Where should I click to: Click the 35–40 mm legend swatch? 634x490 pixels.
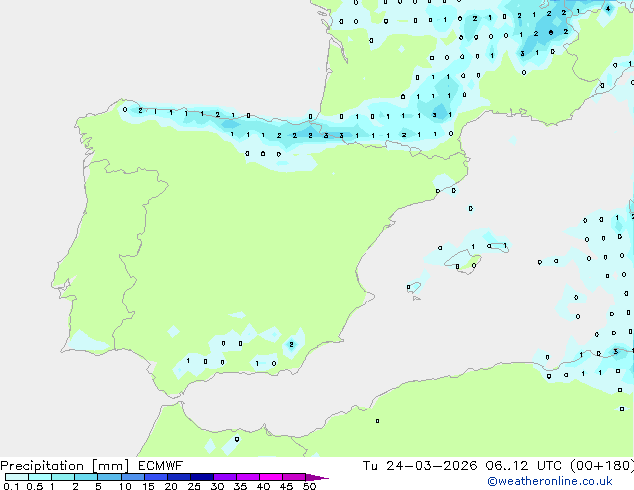pyautogui.click(x=248, y=477)
